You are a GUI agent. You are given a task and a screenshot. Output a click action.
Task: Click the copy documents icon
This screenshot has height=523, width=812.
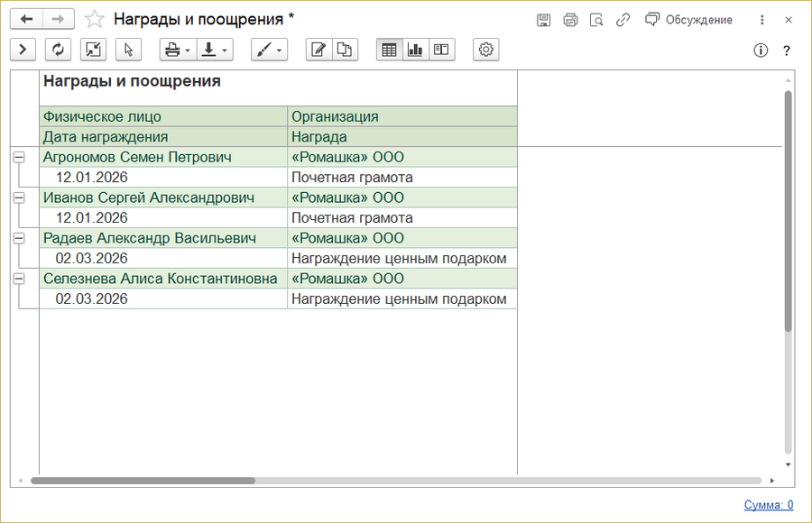(345, 50)
